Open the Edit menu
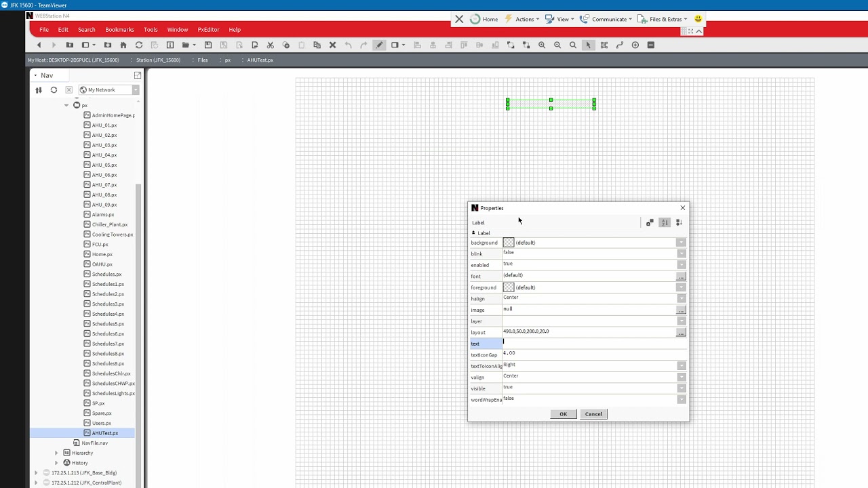 (63, 30)
